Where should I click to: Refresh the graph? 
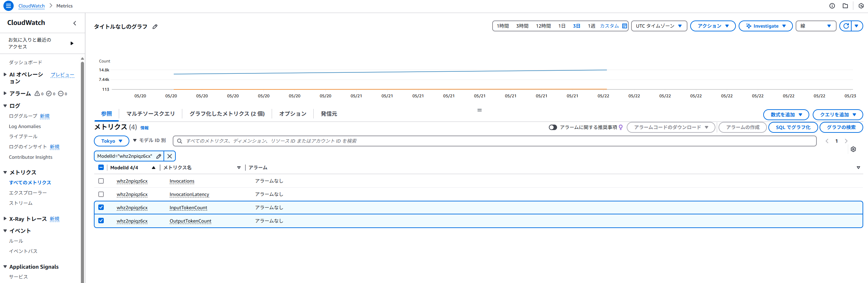pos(846,26)
